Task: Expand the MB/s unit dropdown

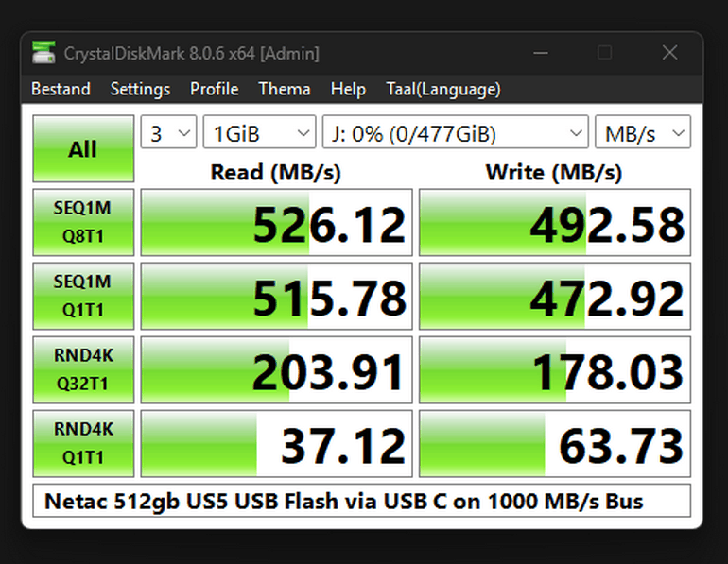Action: [643, 132]
